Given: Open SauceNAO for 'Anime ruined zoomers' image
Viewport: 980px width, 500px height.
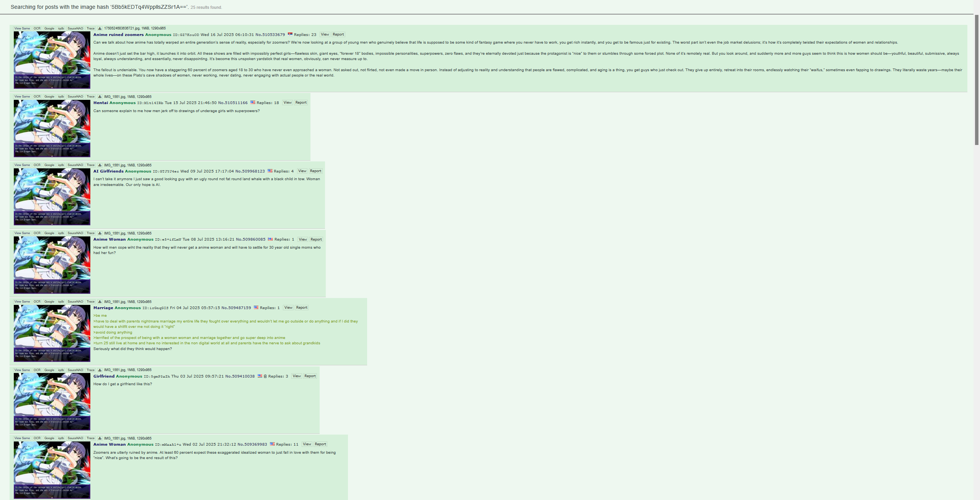Looking at the screenshot, I should [75, 28].
